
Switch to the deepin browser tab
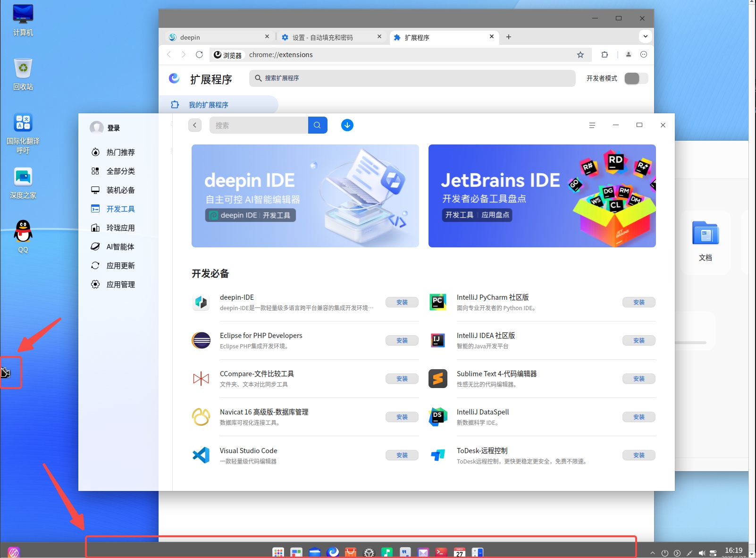(219, 37)
